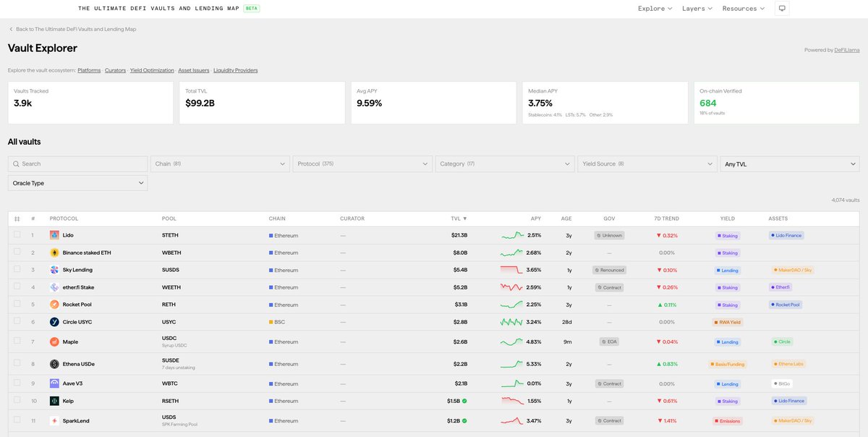Click the RWA Yield tag
Viewport: 868px width, 437px height.
point(728,322)
